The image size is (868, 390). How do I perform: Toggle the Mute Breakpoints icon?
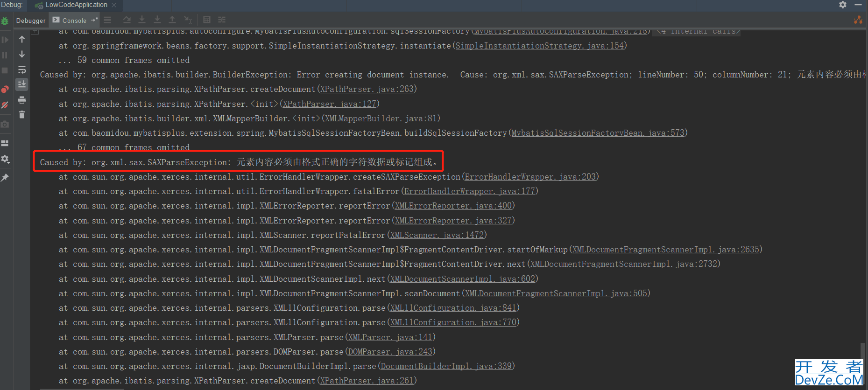(x=5, y=105)
